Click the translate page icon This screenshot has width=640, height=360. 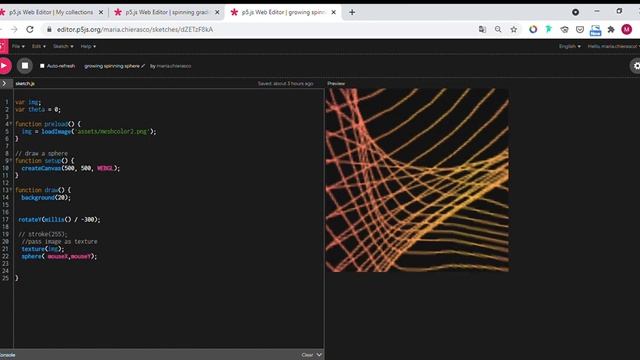[482, 29]
